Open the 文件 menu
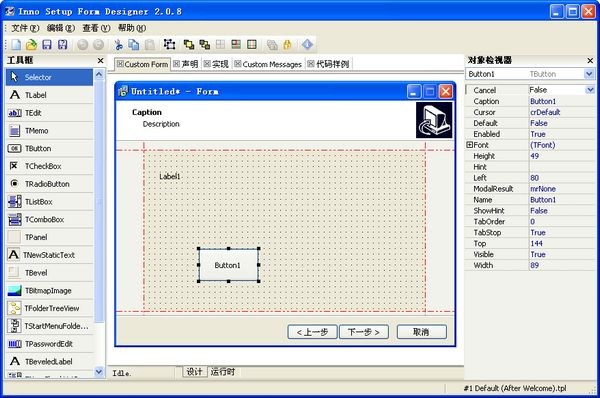 [25, 28]
